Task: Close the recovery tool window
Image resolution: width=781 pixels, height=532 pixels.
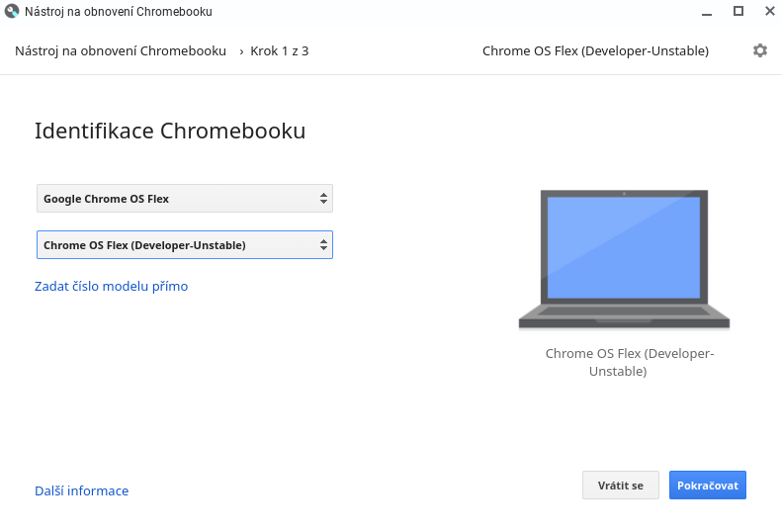Action: (x=769, y=11)
